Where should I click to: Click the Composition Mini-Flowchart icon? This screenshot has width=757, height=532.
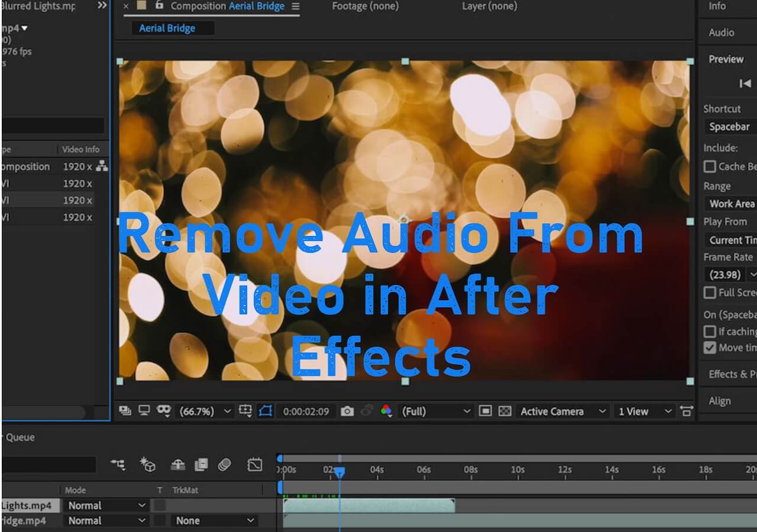click(x=118, y=465)
